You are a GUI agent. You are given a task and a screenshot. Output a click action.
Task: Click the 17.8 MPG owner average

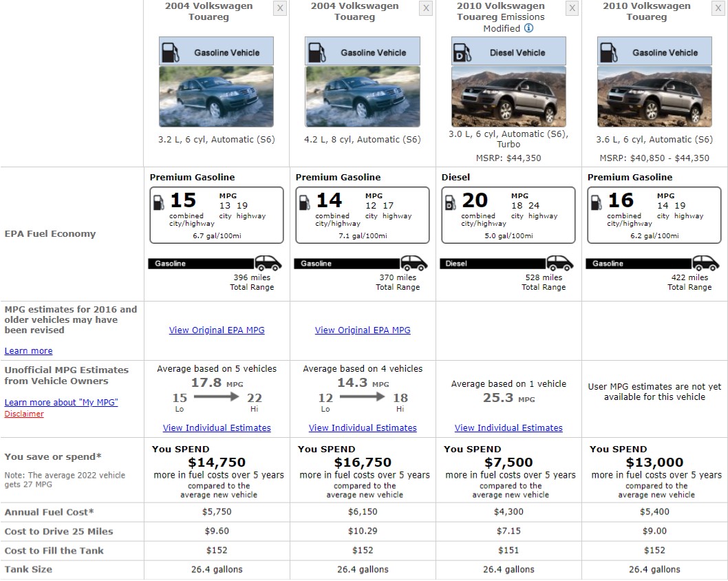click(217, 383)
